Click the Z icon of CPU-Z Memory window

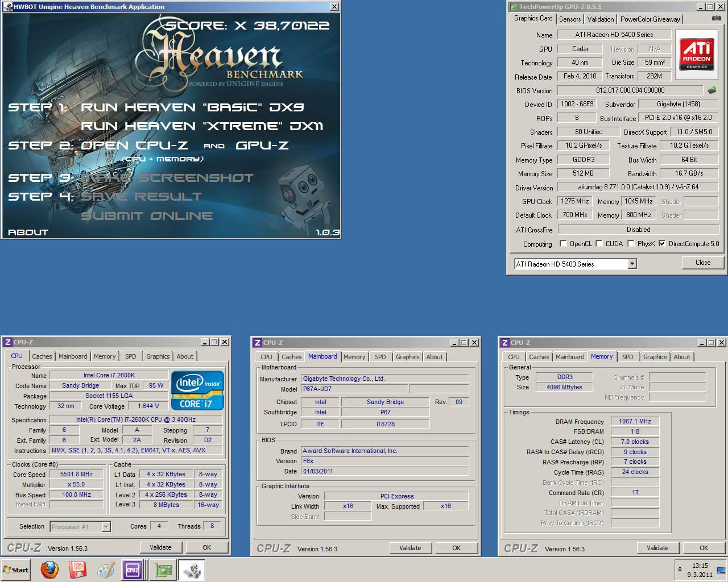point(504,342)
